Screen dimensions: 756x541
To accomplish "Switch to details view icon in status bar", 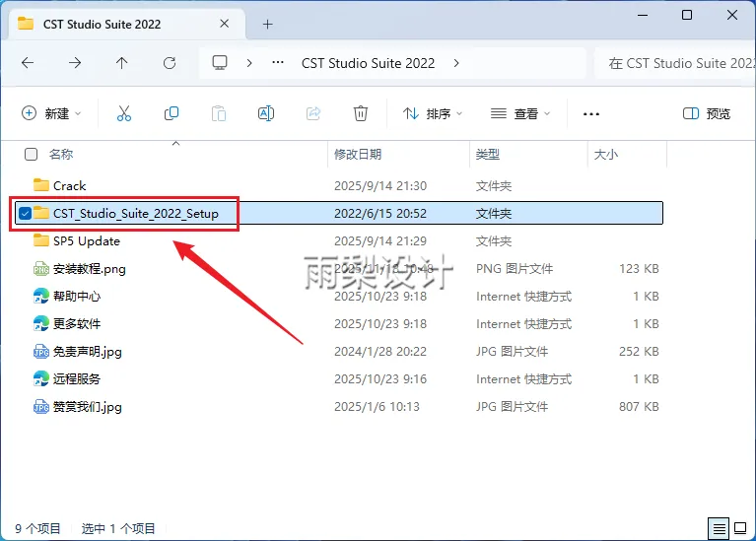I will point(719,529).
